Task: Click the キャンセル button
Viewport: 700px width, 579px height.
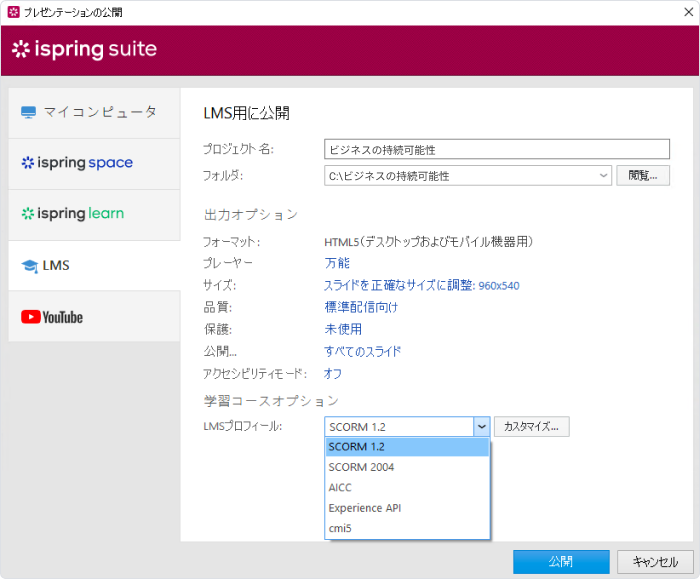Action: click(655, 562)
